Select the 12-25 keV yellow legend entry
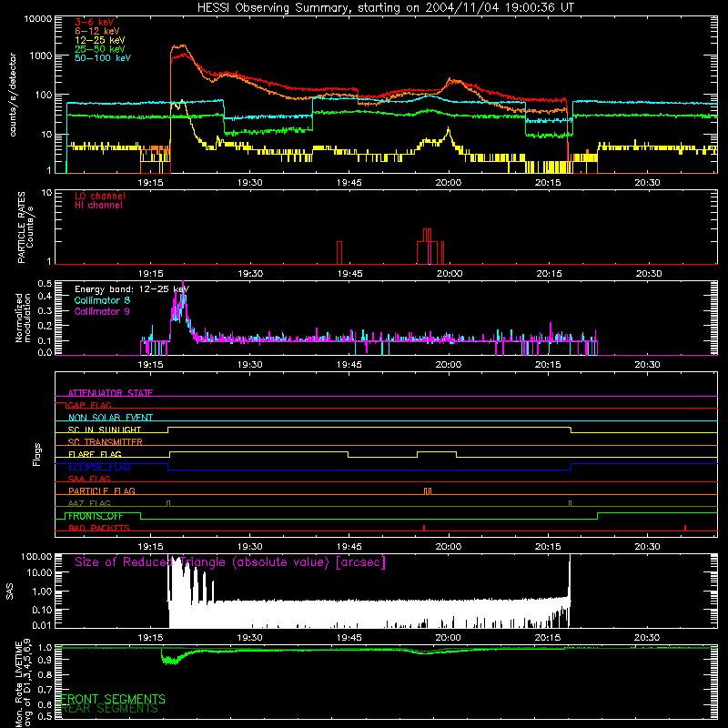728x728 pixels. [x=100, y=40]
